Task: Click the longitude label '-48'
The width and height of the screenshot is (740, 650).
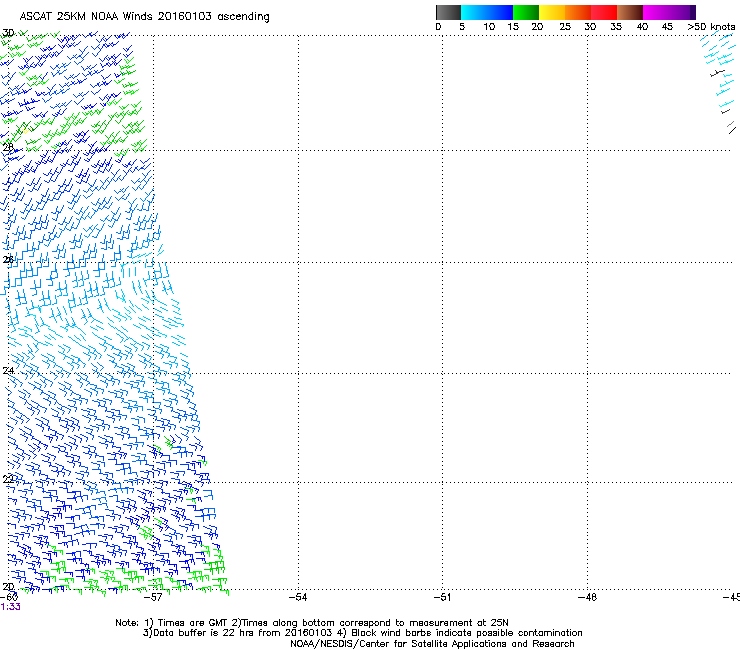Action: (588, 597)
